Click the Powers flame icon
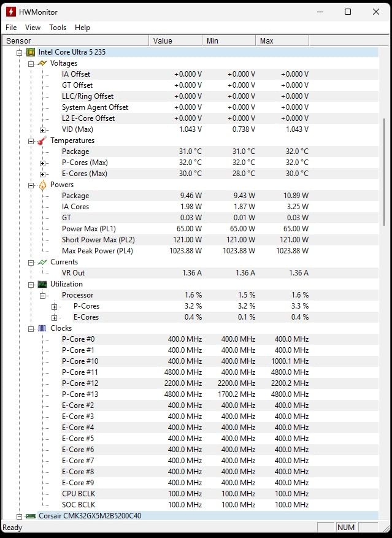The image size is (392, 538). click(x=42, y=185)
